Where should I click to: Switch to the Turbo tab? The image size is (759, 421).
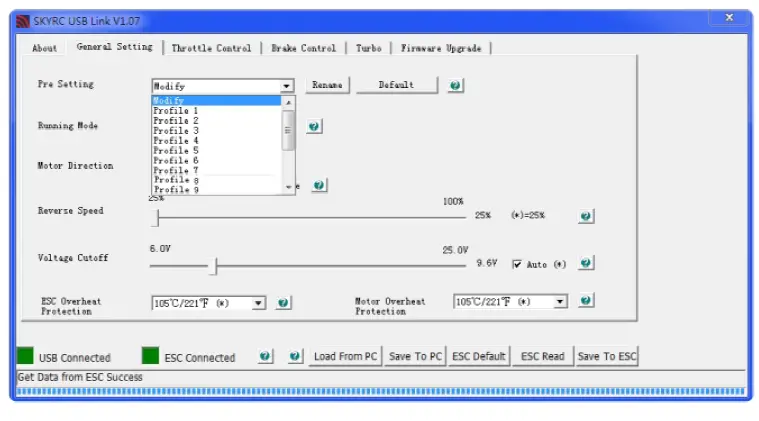pyautogui.click(x=369, y=48)
